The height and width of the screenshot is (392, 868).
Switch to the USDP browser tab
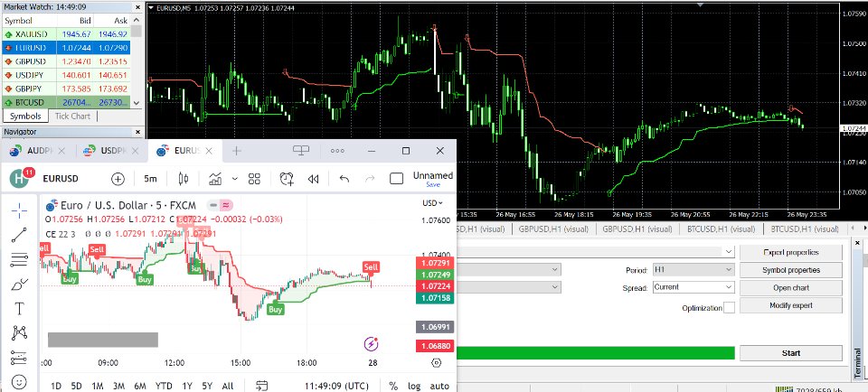tap(111, 150)
